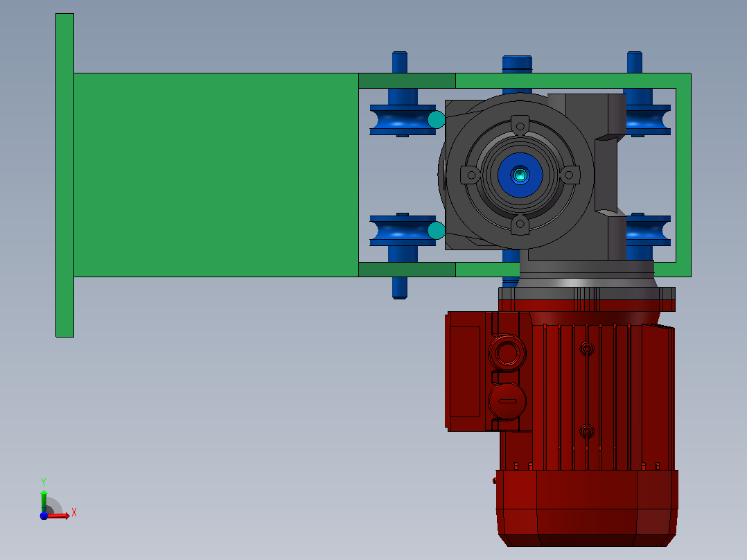The width and height of the screenshot is (747, 560).
Task: Select the blue shaft end above frame, leftmost
Action: 400,62
